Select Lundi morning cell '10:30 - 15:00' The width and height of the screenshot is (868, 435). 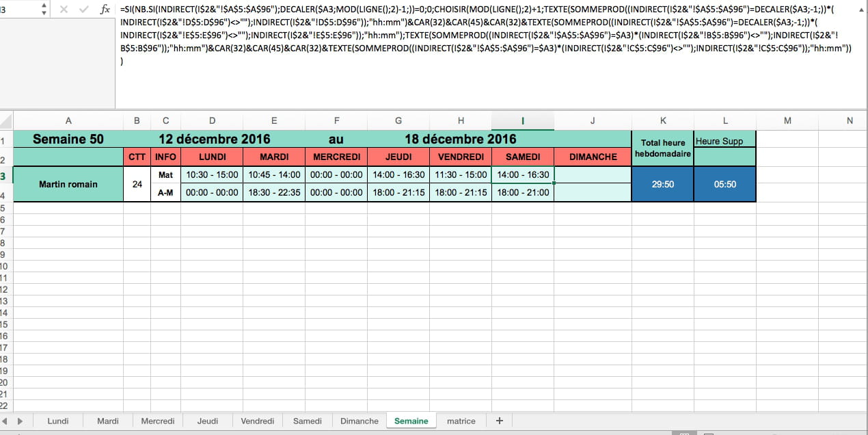(x=212, y=175)
